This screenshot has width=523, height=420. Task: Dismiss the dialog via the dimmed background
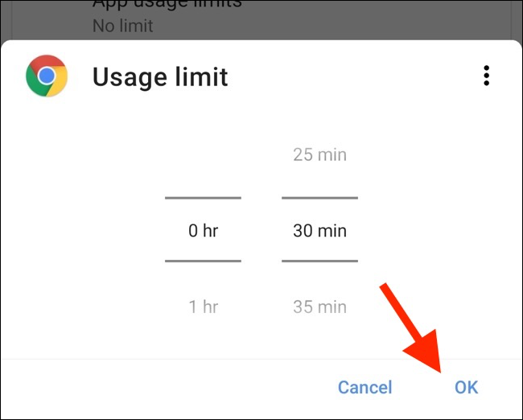[x=367, y=20]
